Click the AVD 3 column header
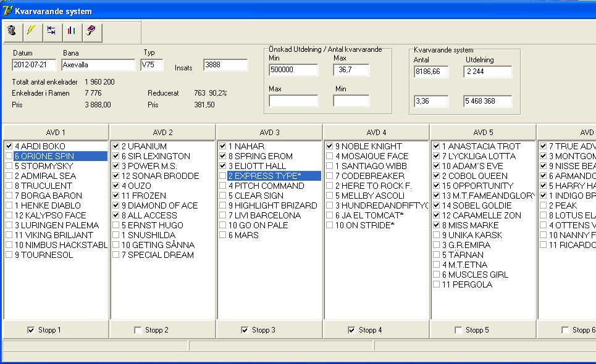This screenshot has width=596, height=364. [x=269, y=132]
